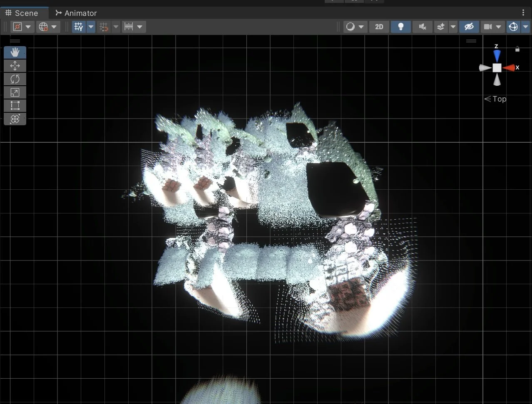The width and height of the screenshot is (532, 404).
Task: Open the Scene window kebab options menu
Action: (x=523, y=13)
